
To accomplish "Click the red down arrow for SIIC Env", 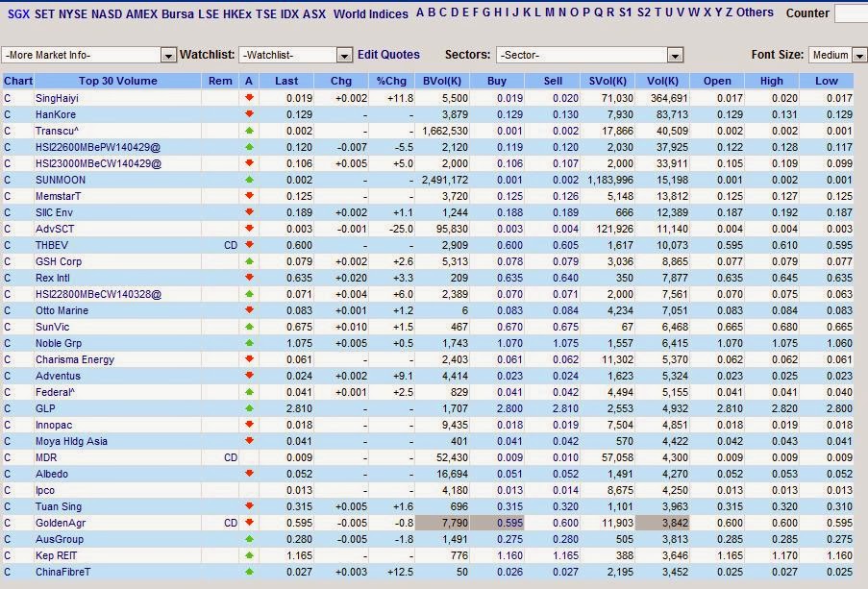I will tap(249, 212).
